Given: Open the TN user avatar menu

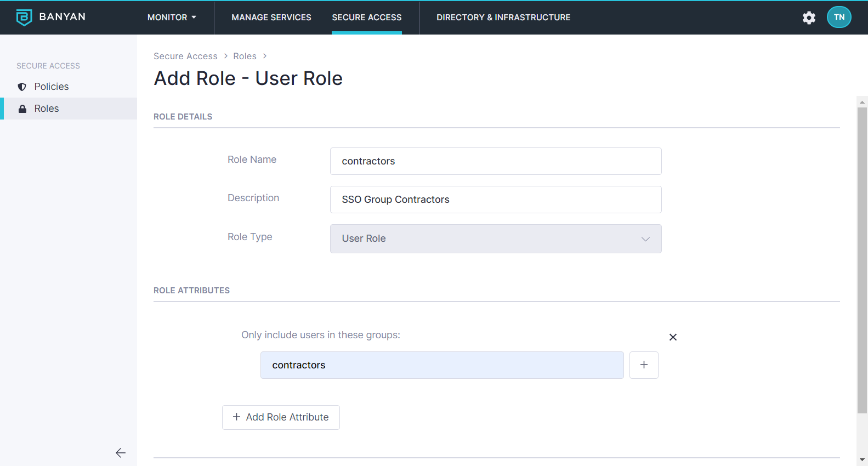Looking at the screenshot, I should point(839,17).
